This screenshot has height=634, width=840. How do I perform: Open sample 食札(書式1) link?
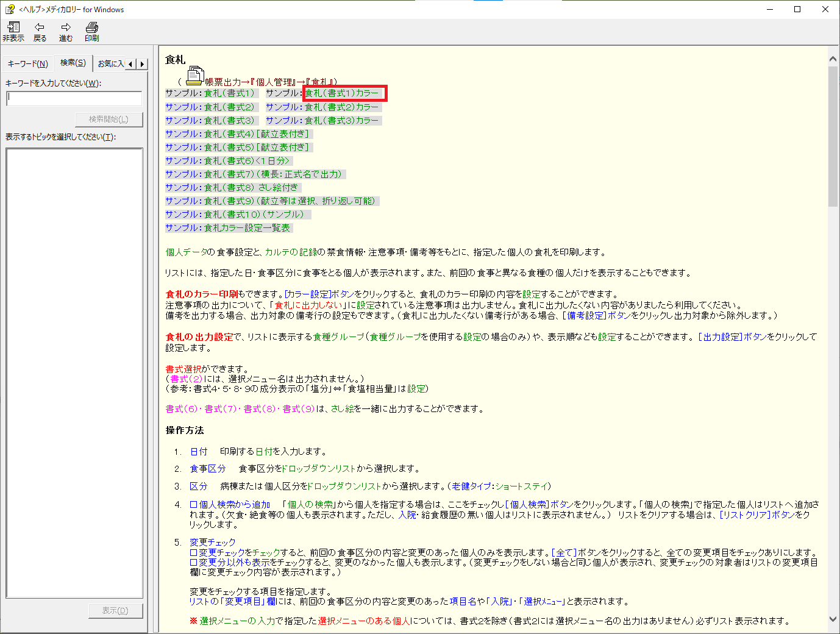tap(229, 93)
